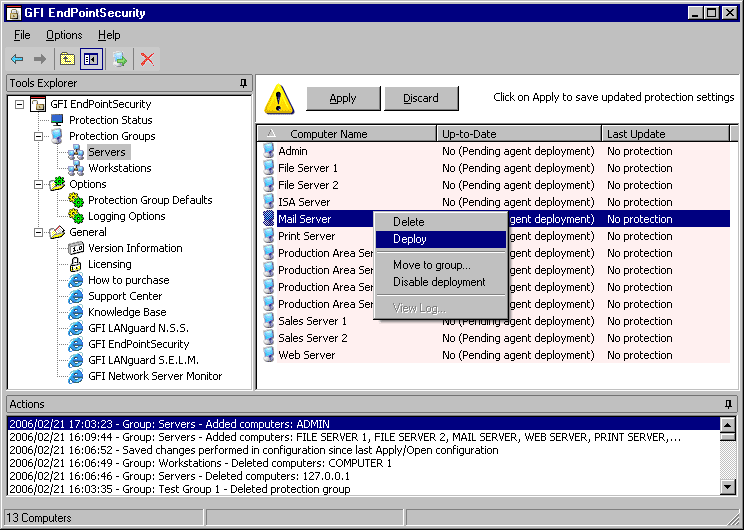Screen dimensions: 744x530
Task: Click the Forward arrow toolbar icon
Action: tap(40, 59)
